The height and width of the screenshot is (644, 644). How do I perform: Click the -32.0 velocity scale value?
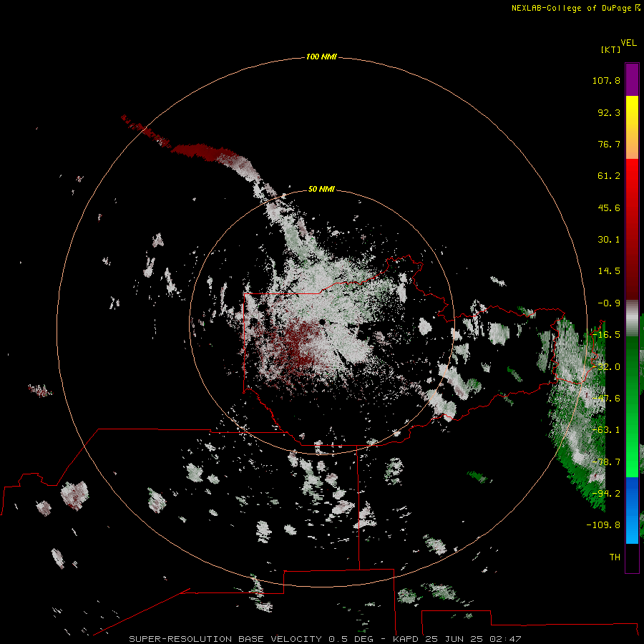[x=606, y=367]
